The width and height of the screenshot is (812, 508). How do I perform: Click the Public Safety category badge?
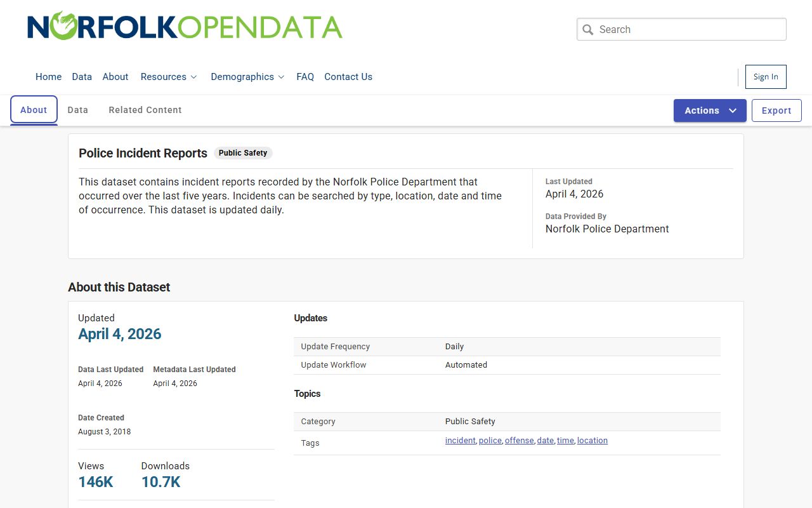click(243, 153)
